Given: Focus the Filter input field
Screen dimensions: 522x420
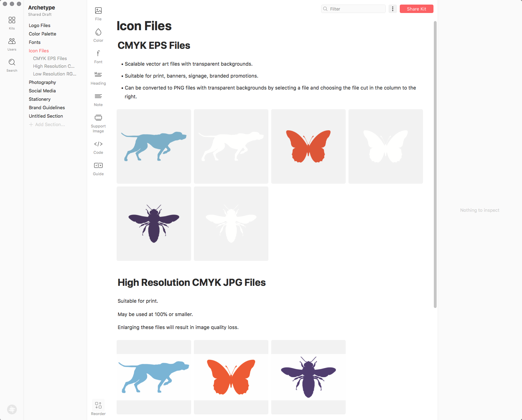Looking at the screenshot, I should point(353,9).
